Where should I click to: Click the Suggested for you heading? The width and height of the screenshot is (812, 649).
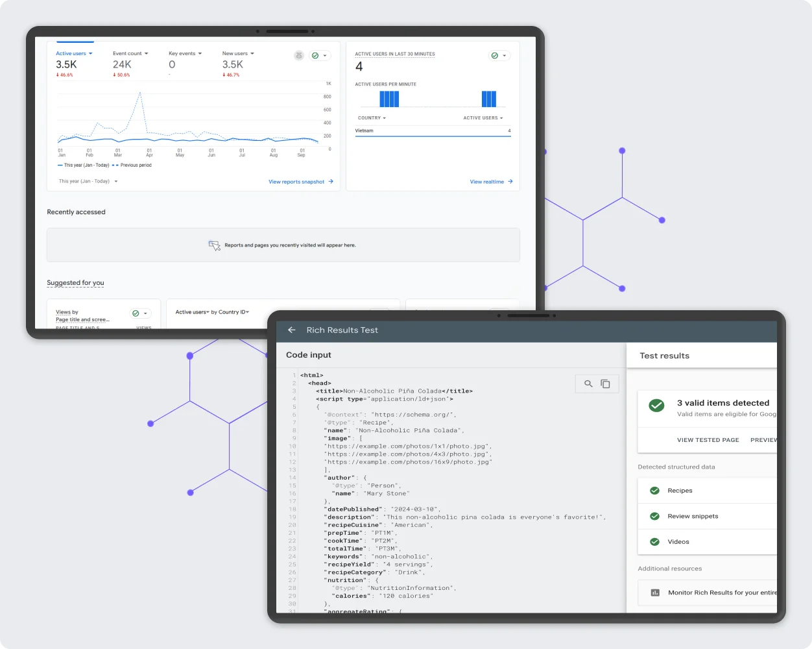coord(75,283)
